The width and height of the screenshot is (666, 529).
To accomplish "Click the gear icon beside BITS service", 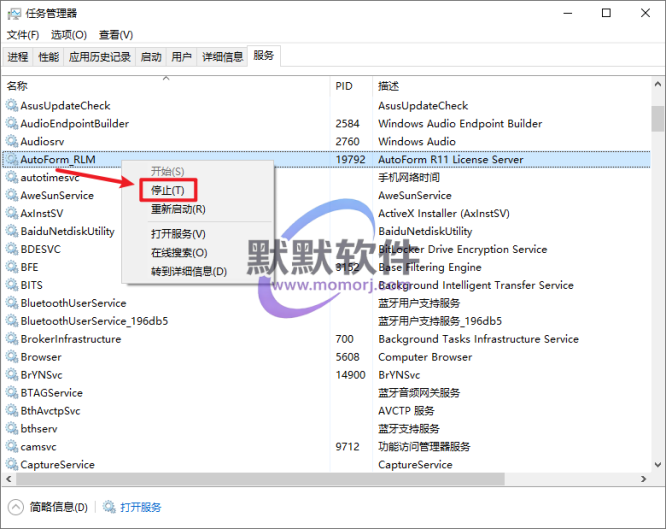I will [12, 285].
